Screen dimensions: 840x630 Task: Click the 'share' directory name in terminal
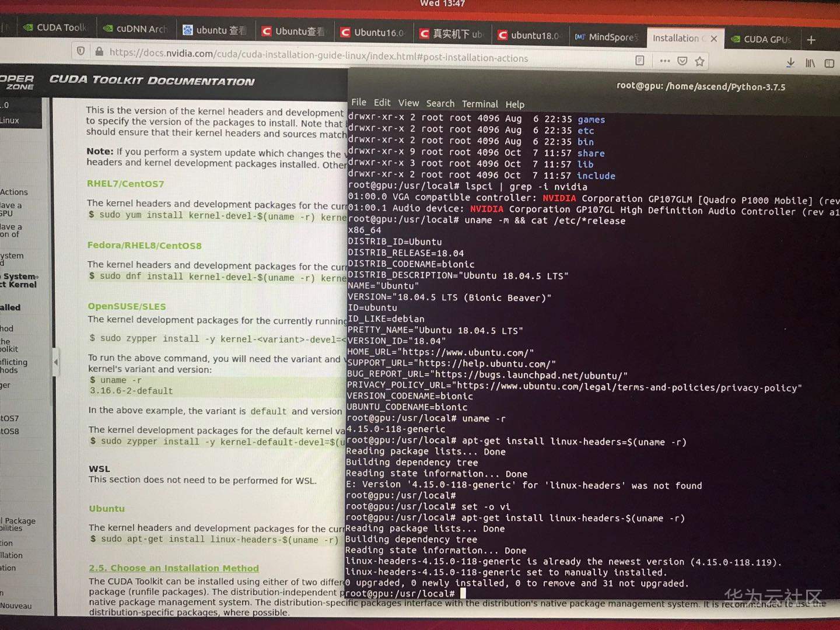pos(591,153)
